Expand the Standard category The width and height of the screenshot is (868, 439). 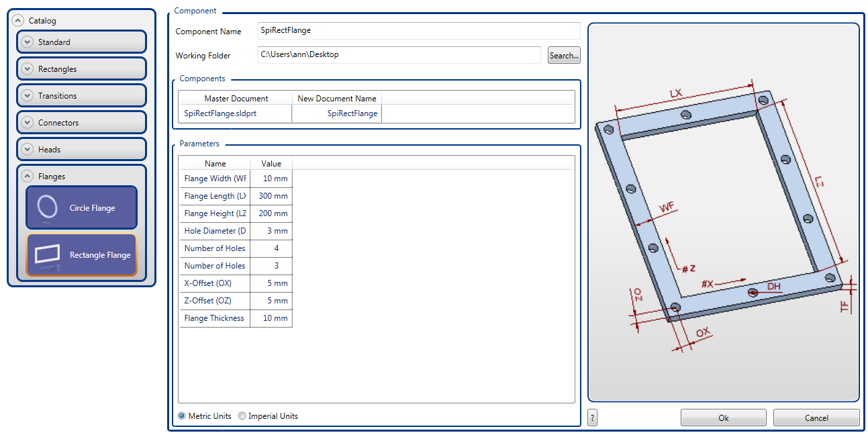pyautogui.click(x=27, y=42)
